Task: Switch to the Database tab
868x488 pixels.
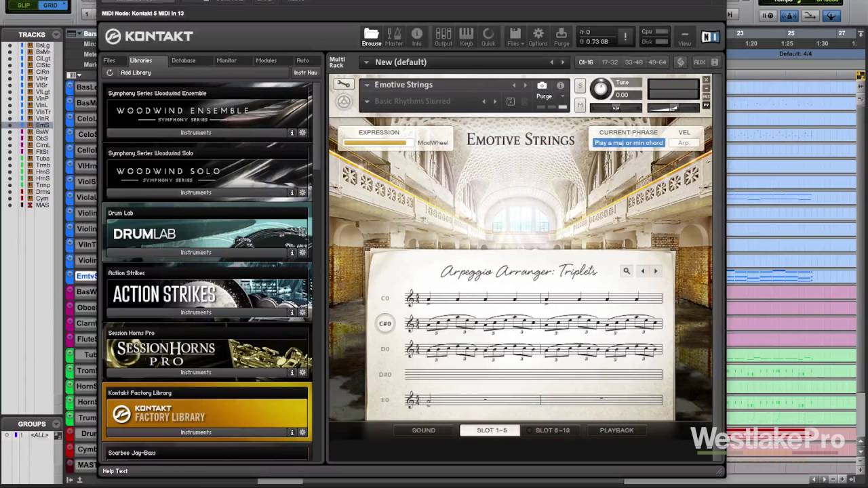Action: (x=183, y=60)
